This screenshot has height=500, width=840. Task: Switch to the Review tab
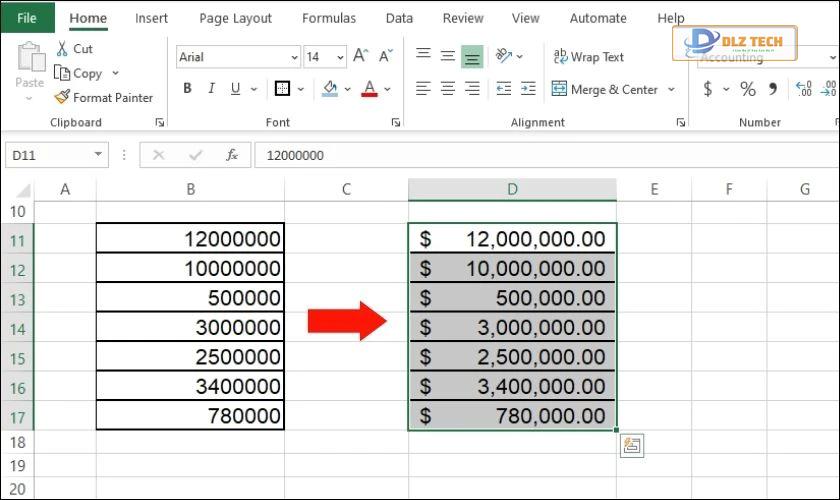point(463,18)
